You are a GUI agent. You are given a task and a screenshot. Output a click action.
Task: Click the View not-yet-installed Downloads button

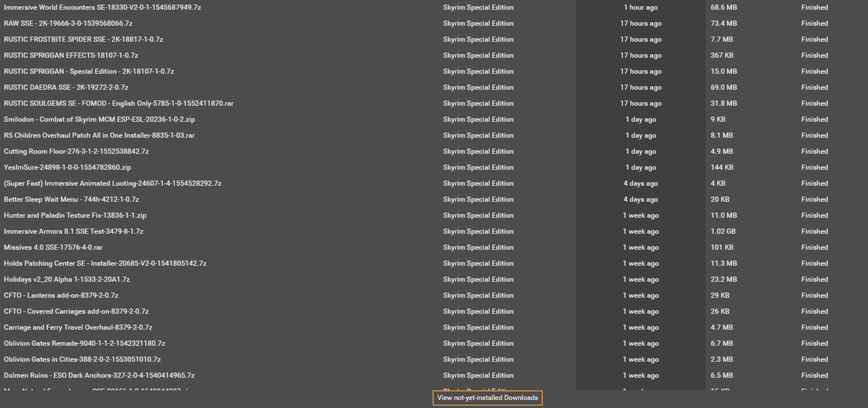coord(487,398)
